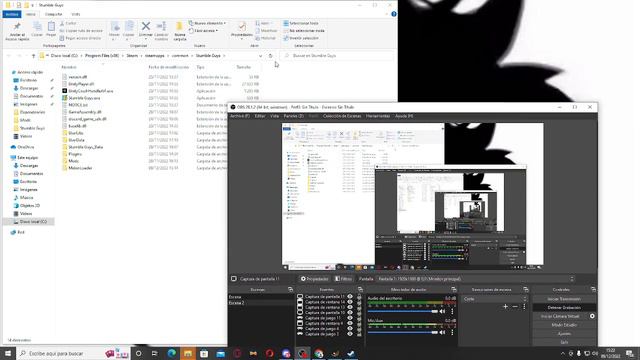
Task: Adjust Audio del escritorio volume slider
Action: click(x=402, y=311)
